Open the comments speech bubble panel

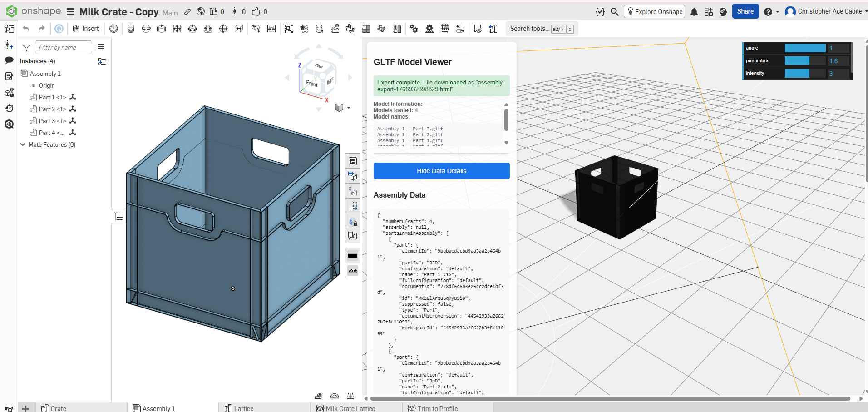point(9,60)
